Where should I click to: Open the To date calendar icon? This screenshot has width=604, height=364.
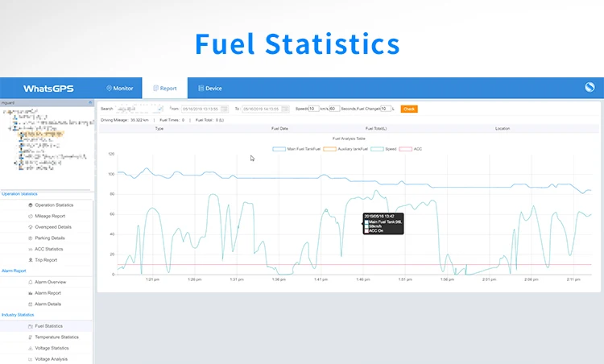click(285, 109)
